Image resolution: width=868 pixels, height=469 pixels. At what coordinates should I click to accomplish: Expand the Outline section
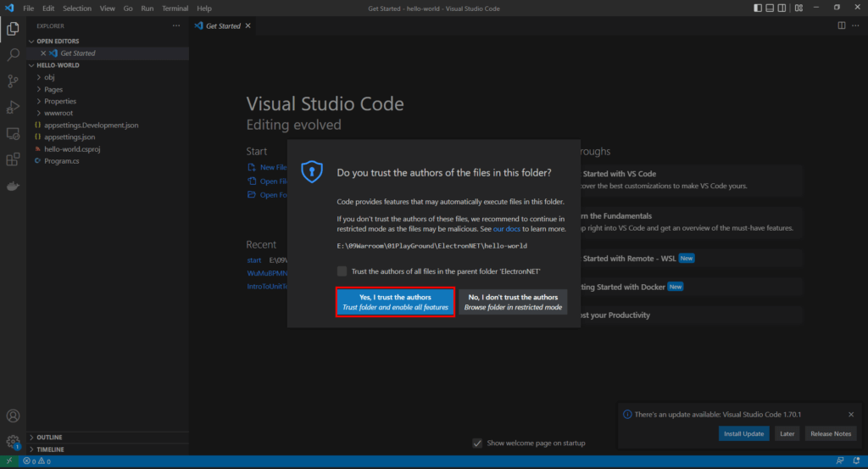pyautogui.click(x=108, y=437)
